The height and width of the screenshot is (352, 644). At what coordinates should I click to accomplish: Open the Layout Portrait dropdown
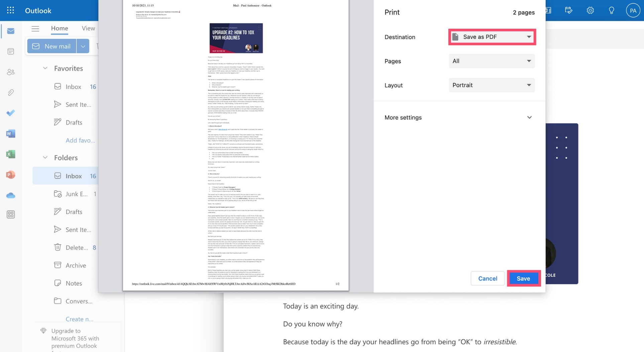(x=492, y=85)
